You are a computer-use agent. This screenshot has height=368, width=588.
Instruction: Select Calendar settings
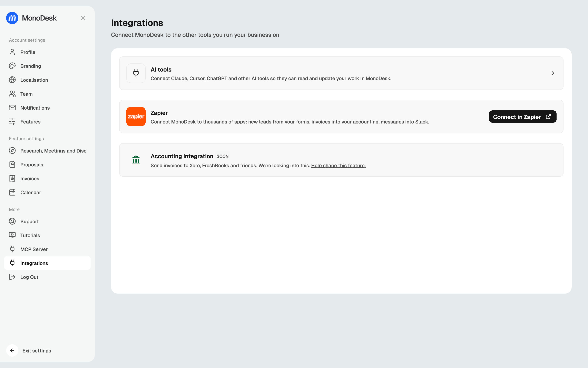point(47,192)
